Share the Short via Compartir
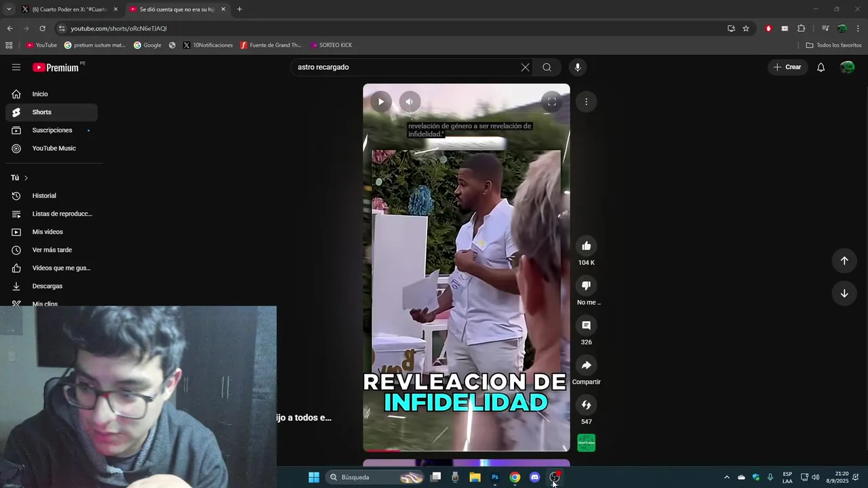 (x=587, y=365)
